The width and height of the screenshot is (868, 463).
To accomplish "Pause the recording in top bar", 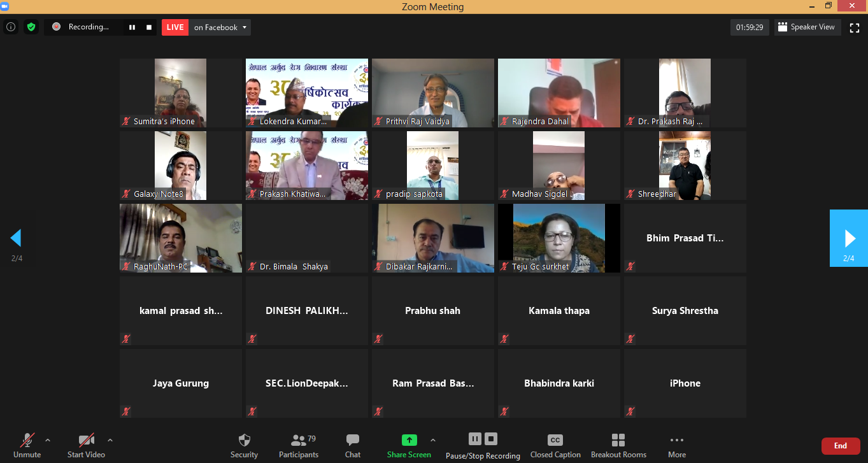I will pos(132,27).
